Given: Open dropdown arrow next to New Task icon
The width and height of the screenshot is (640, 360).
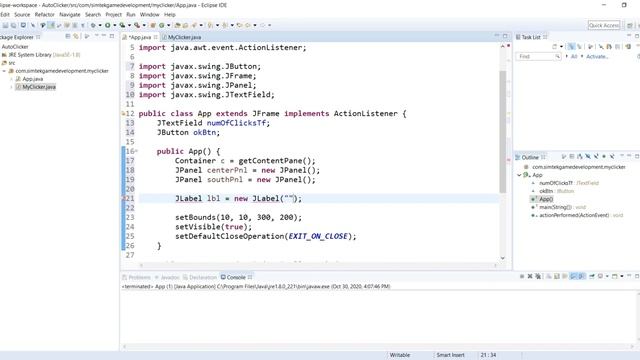Looking at the screenshot, I should click(561, 47).
